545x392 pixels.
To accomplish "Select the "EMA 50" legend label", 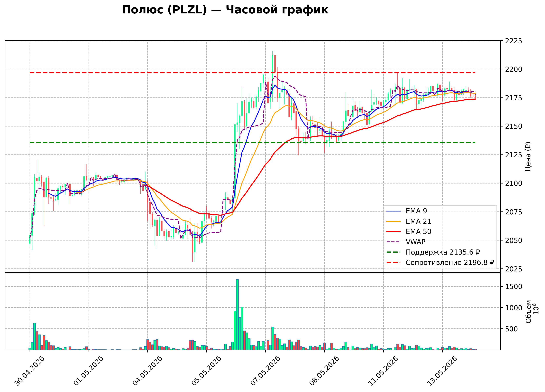I will (418, 232).
